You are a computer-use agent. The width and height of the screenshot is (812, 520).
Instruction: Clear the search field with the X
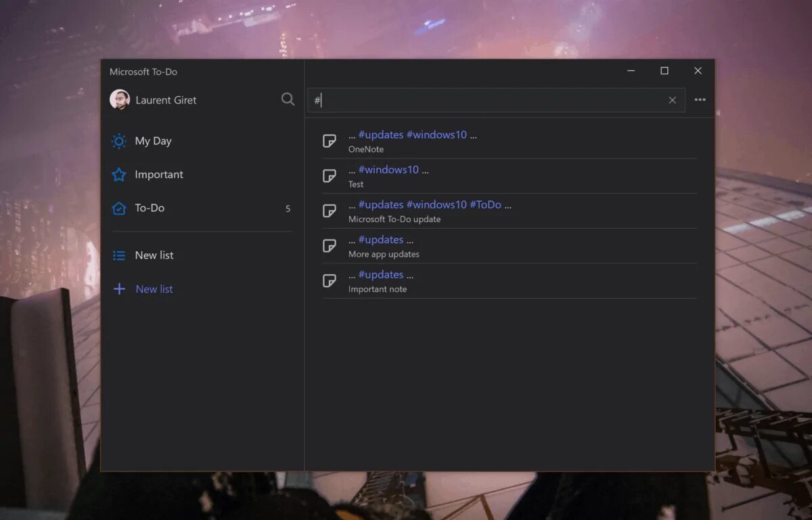672,100
